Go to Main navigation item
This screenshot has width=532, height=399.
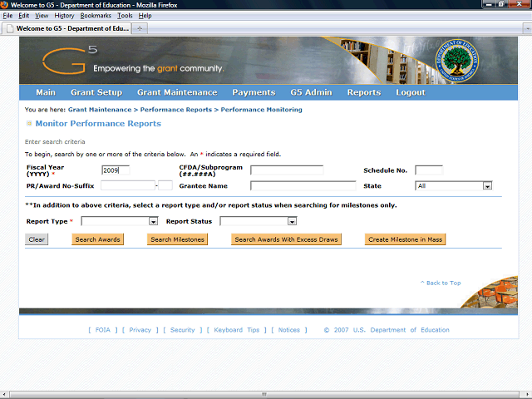tap(46, 92)
